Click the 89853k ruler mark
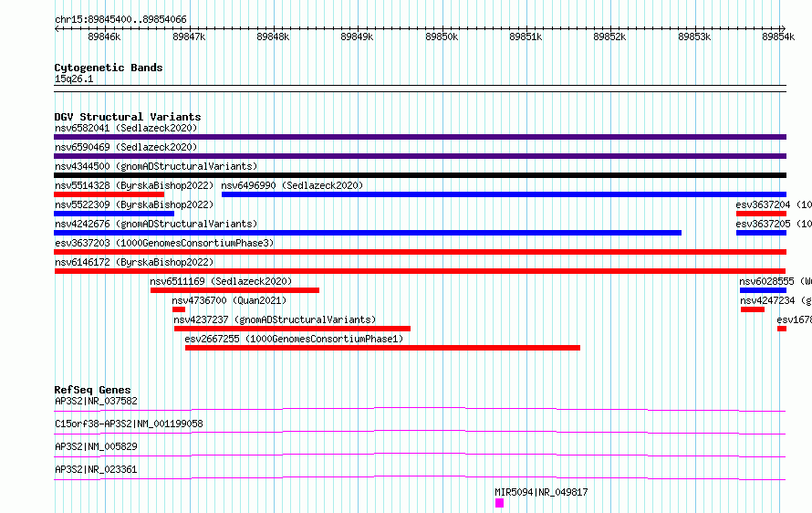Viewport: 812px width, 513px height. click(694, 37)
